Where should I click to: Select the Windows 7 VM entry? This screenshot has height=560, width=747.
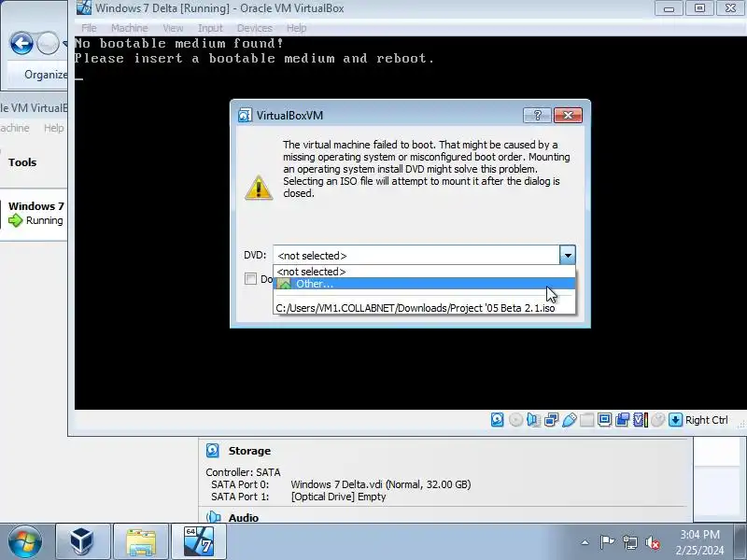(x=34, y=214)
